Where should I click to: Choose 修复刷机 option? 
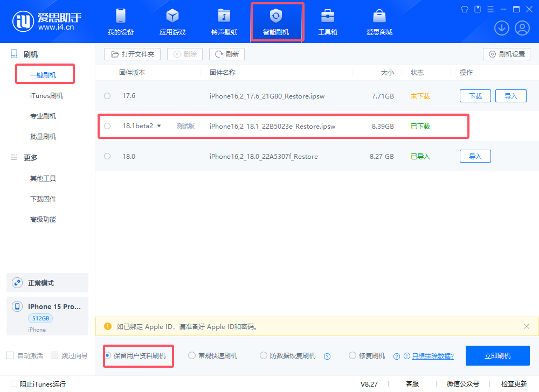(x=353, y=355)
